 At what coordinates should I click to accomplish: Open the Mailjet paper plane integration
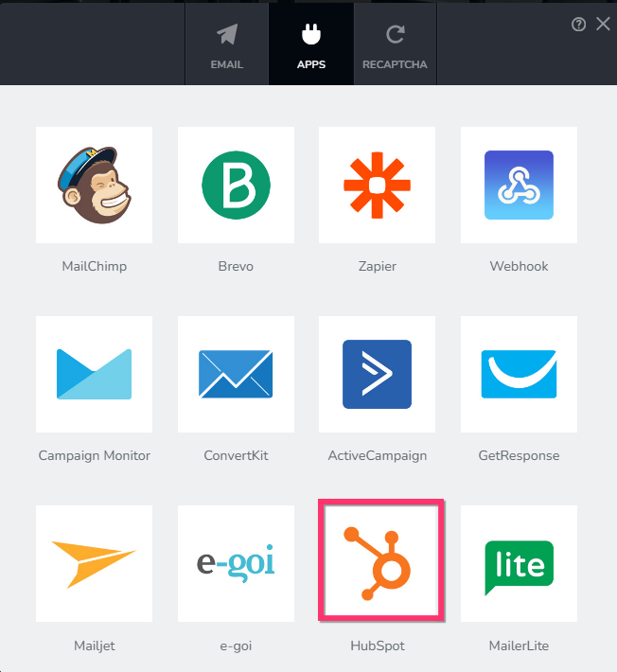tap(95, 563)
